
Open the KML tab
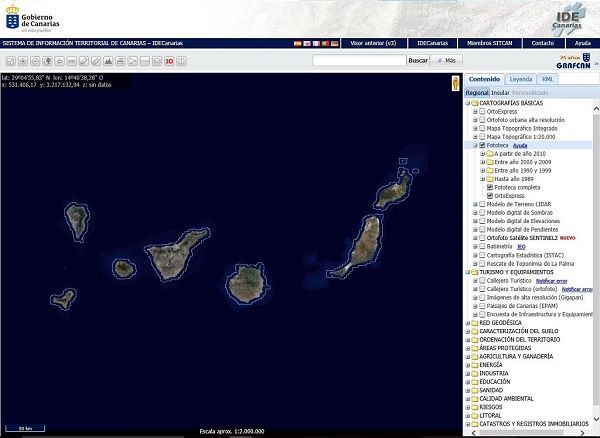click(x=548, y=79)
